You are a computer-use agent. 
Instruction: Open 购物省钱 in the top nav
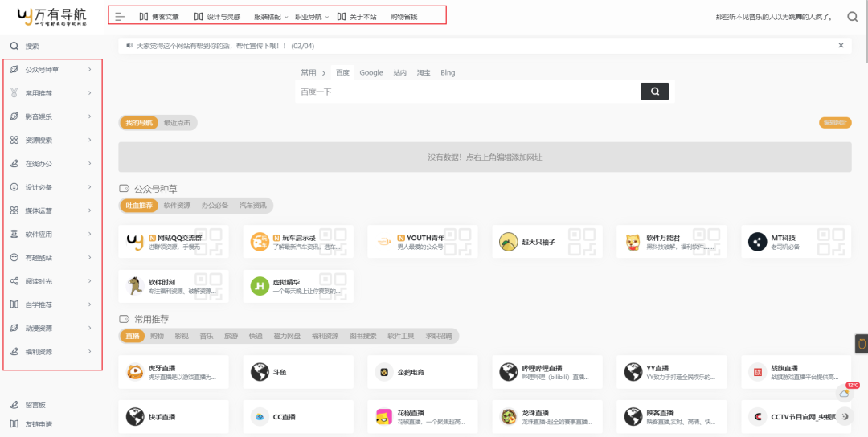coord(403,17)
